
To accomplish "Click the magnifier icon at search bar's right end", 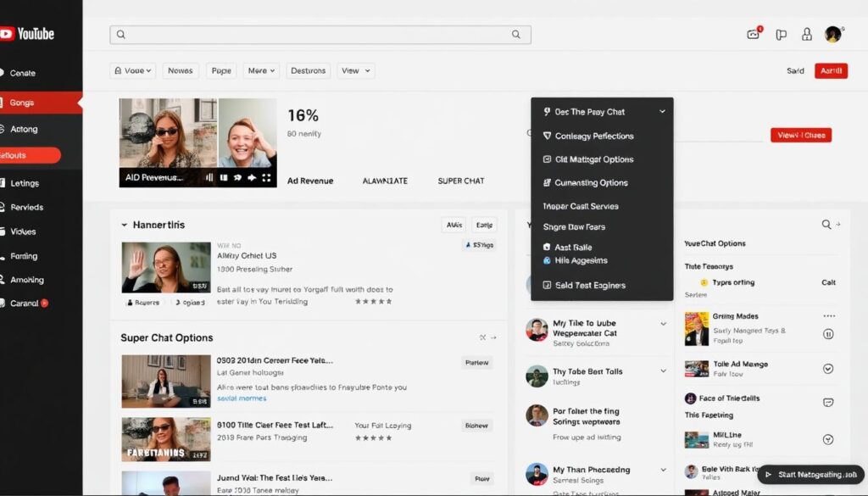I will [x=516, y=34].
